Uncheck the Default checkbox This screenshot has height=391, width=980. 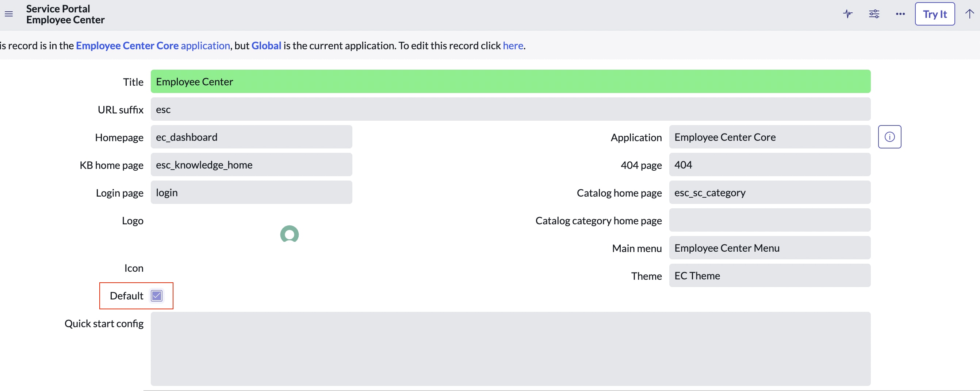(x=156, y=295)
